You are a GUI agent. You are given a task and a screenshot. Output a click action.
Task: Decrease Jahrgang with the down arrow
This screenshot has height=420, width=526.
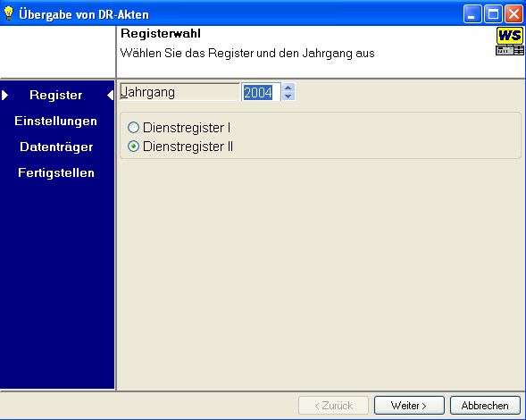[x=288, y=96]
